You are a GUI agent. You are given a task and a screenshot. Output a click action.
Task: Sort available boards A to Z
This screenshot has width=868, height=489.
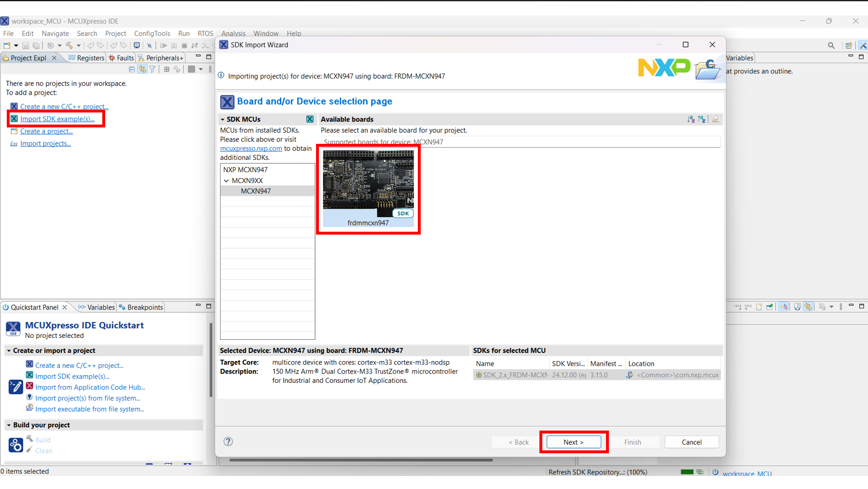(x=691, y=119)
